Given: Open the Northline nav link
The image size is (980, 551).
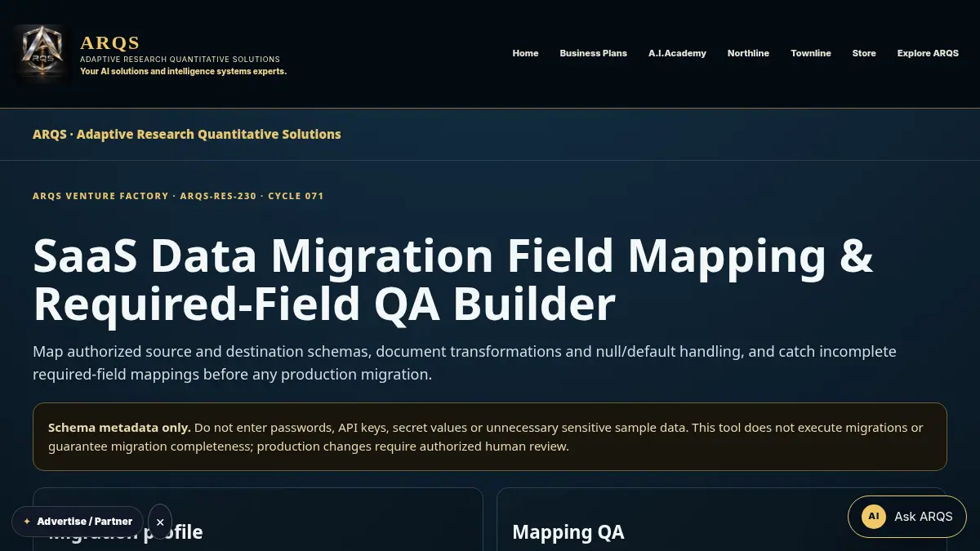Looking at the screenshot, I should [x=748, y=53].
